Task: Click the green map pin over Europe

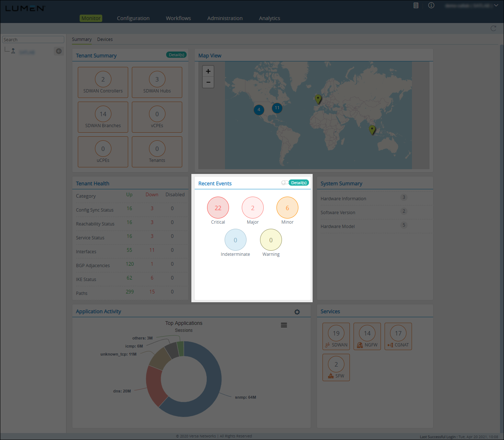Action: [x=318, y=98]
